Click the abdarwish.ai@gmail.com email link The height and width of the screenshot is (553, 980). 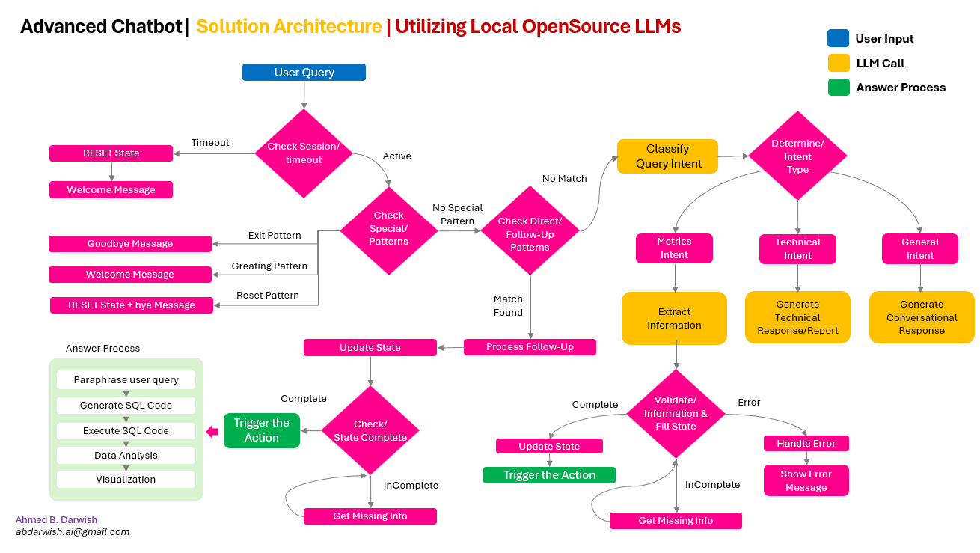click(x=72, y=532)
